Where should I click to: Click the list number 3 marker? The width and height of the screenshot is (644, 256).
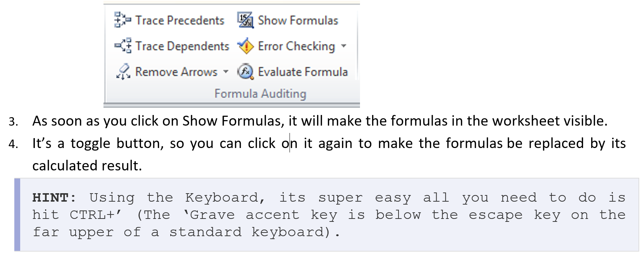13,122
